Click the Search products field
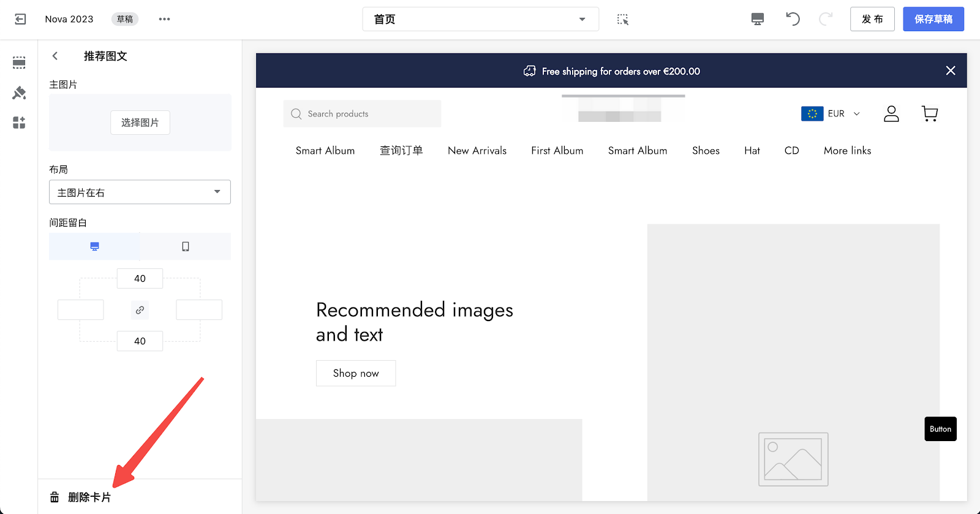 362,114
